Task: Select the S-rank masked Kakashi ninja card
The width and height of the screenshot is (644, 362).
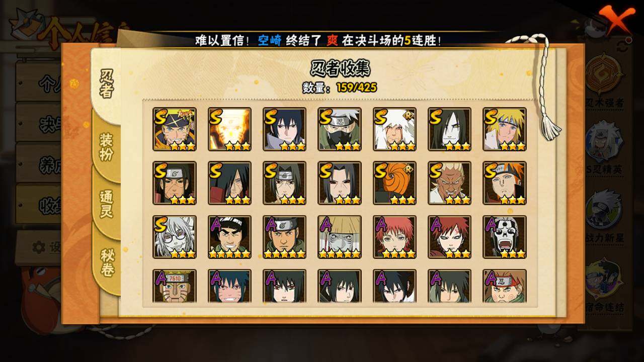Action: click(x=340, y=129)
